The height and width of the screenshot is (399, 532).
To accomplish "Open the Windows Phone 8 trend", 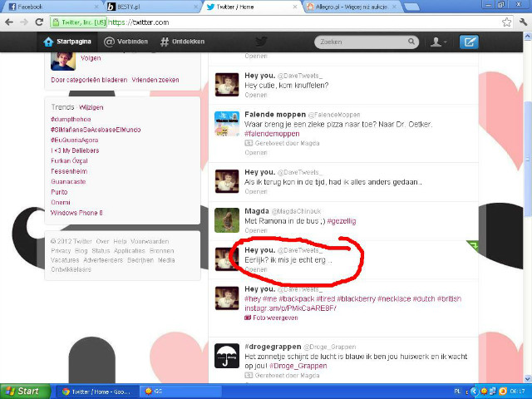I will (76, 213).
